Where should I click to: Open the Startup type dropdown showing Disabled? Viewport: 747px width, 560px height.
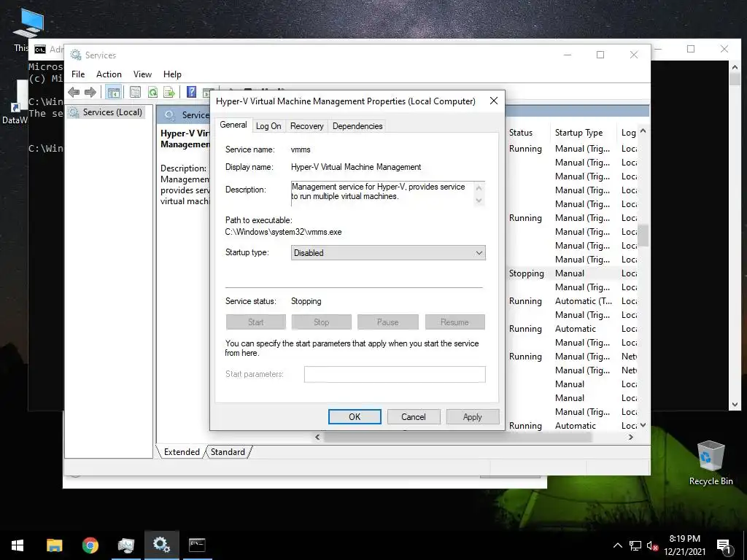click(x=388, y=253)
